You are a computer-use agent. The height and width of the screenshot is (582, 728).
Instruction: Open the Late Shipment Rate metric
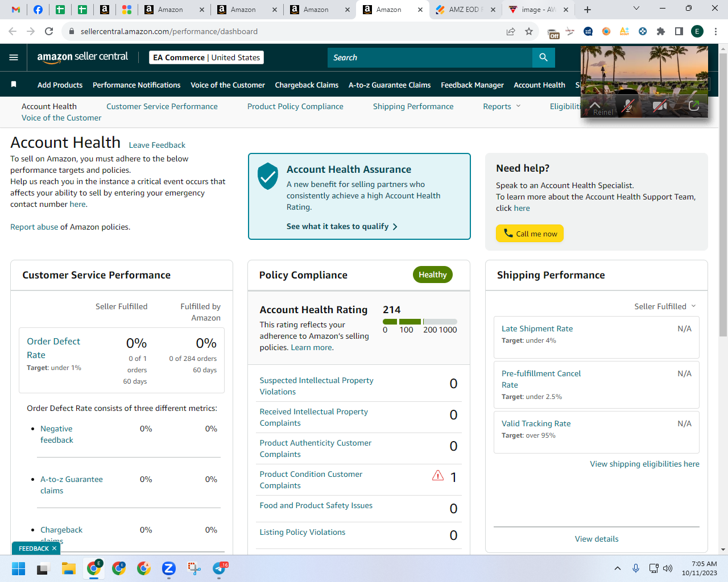[537, 329]
